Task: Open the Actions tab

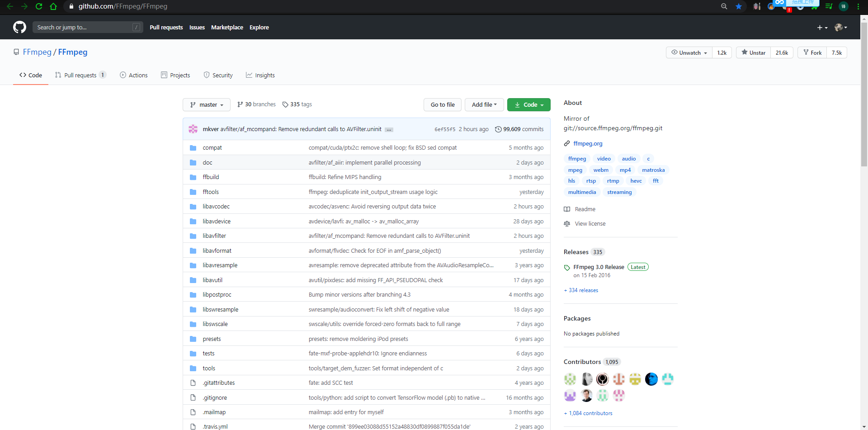Action: [134, 76]
